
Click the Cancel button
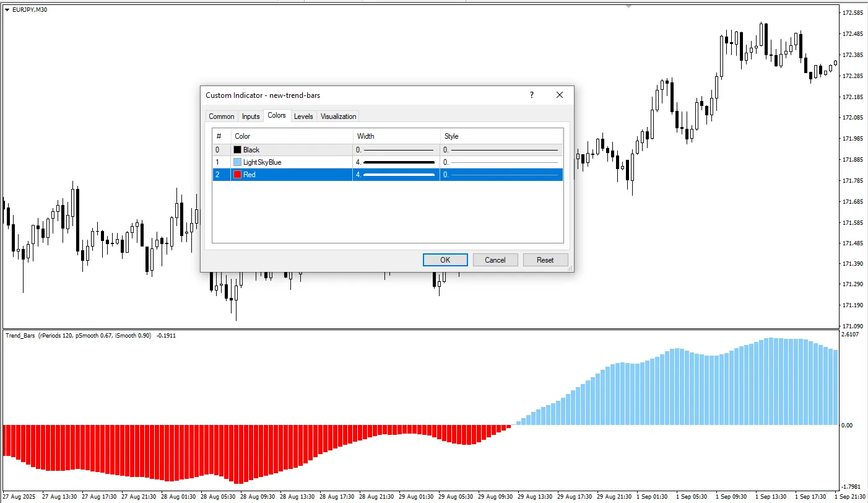coord(495,260)
